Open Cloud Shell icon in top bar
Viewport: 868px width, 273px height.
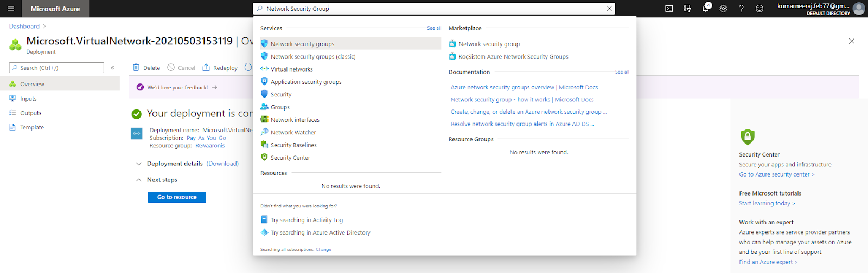(x=669, y=9)
